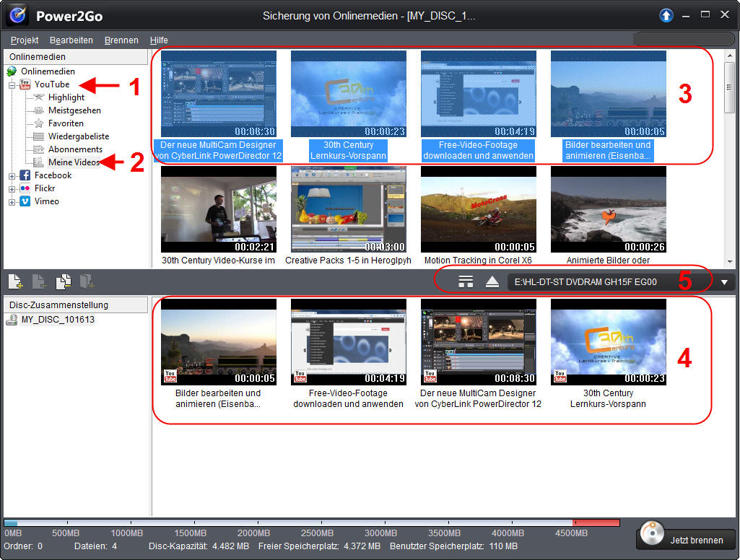This screenshot has width=740, height=560.
Task: Open the Bearbeiten menu
Action: pos(71,40)
